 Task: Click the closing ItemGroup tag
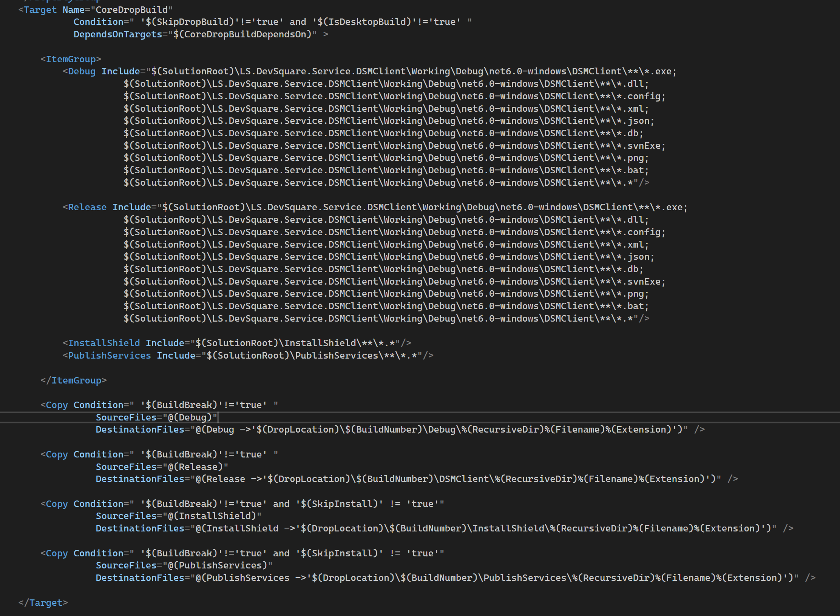click(76, 380)
